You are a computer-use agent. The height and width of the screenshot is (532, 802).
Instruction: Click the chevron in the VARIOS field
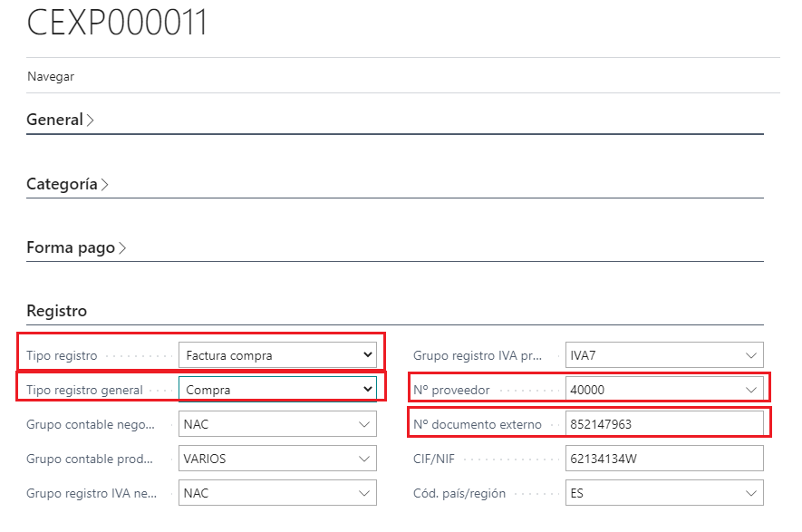coord(364,459)
